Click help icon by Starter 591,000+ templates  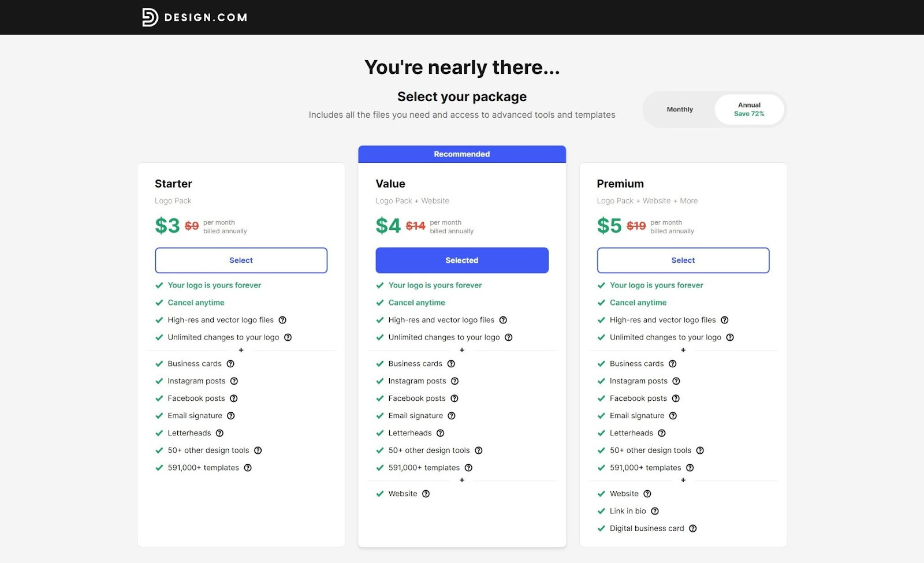[x=248, y=468]
